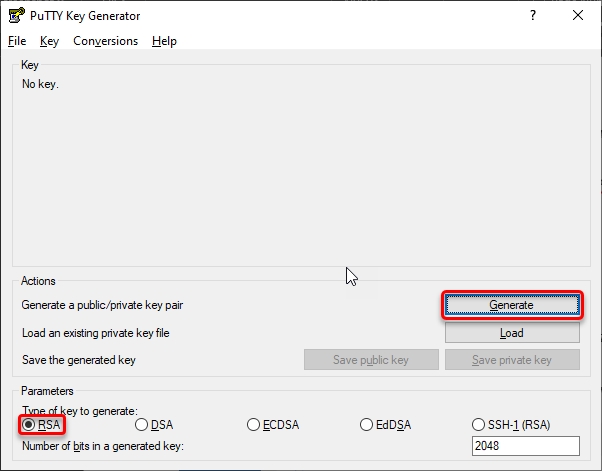Switch key type to SSH-1 (RSA)
This screenshot has width=602, height=471.
480,425
